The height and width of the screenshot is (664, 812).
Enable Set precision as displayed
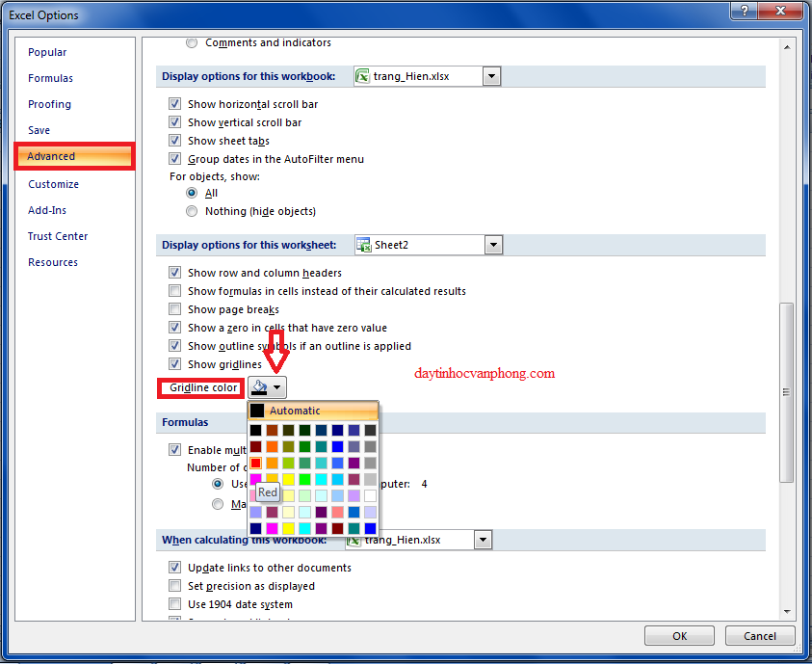175,586
